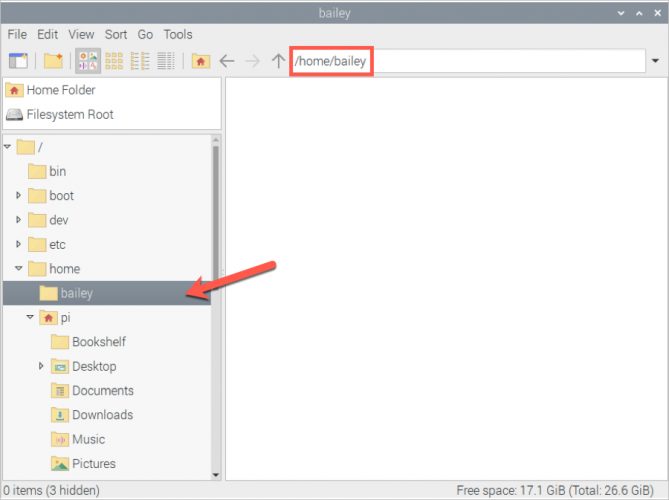669x500 pixels.
Task: Switch to Icon View mode
Action: tap(88, 61)
